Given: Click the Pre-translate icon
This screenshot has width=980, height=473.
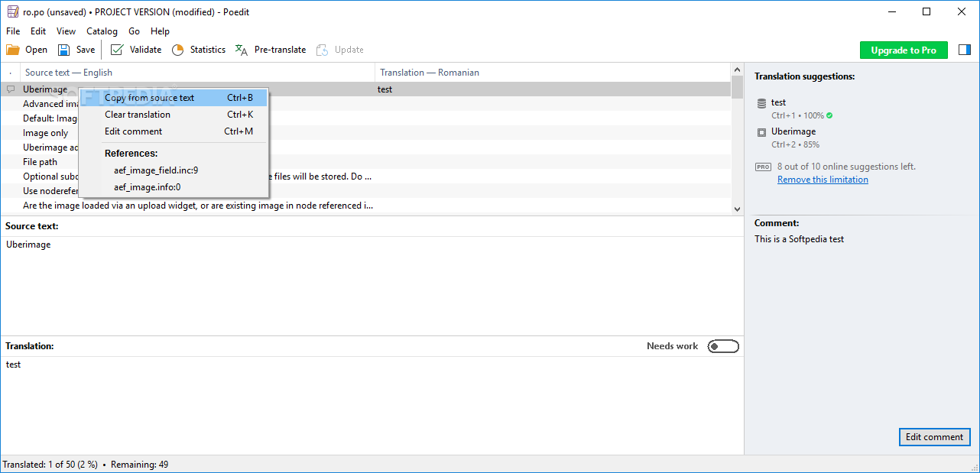Looking at the screenshot, I should tap(242, 50).
